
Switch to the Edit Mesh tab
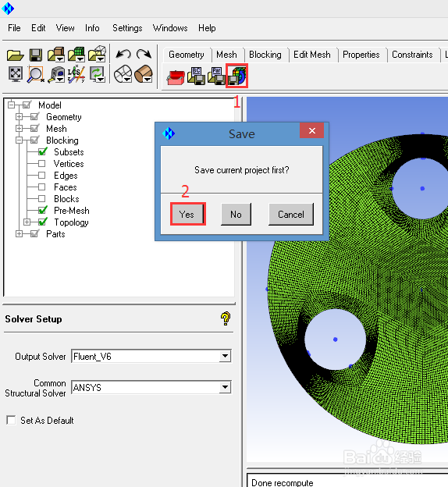pos(312,55)
